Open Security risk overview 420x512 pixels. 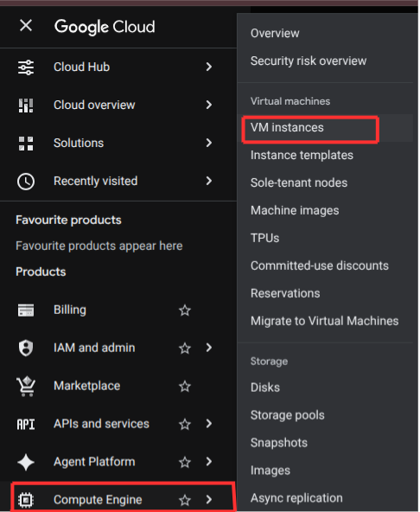tap(309, 61)
